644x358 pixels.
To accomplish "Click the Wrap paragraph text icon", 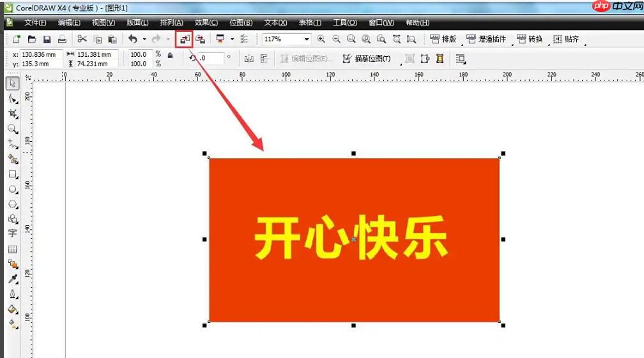I will click(461, 59).
